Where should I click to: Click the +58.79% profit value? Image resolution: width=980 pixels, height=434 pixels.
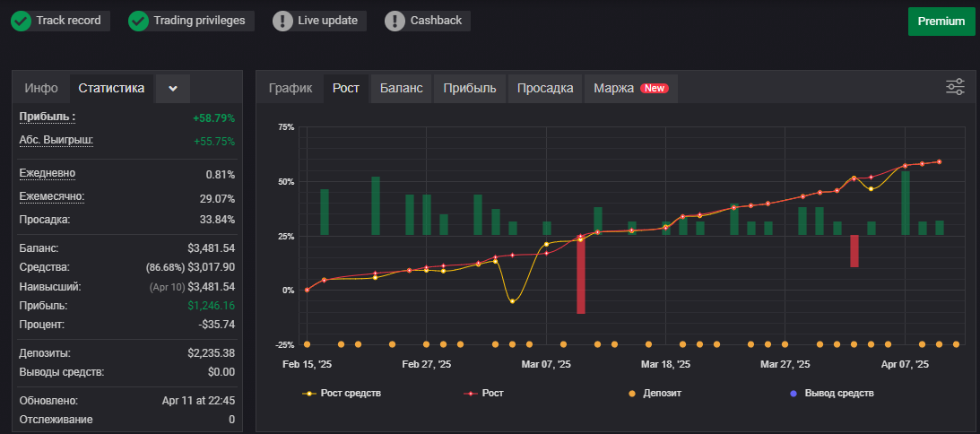214,118
